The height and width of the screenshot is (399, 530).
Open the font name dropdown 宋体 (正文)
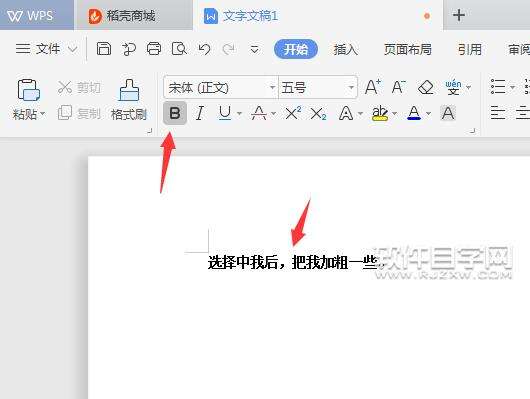tap(272, 88)
